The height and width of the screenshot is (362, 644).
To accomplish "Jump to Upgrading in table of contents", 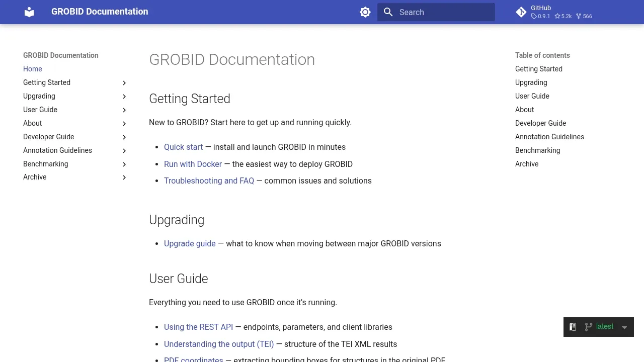I will (x=531, y=82).
